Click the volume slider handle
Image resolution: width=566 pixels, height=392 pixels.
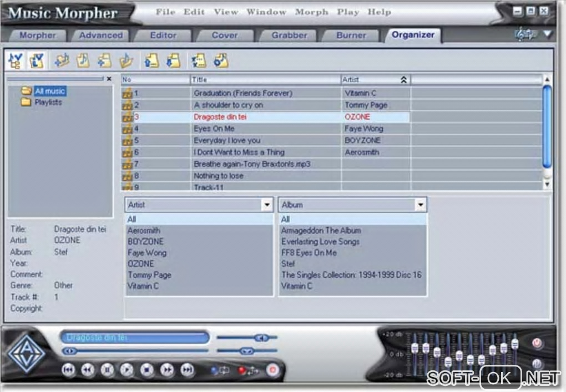point(261,338)
